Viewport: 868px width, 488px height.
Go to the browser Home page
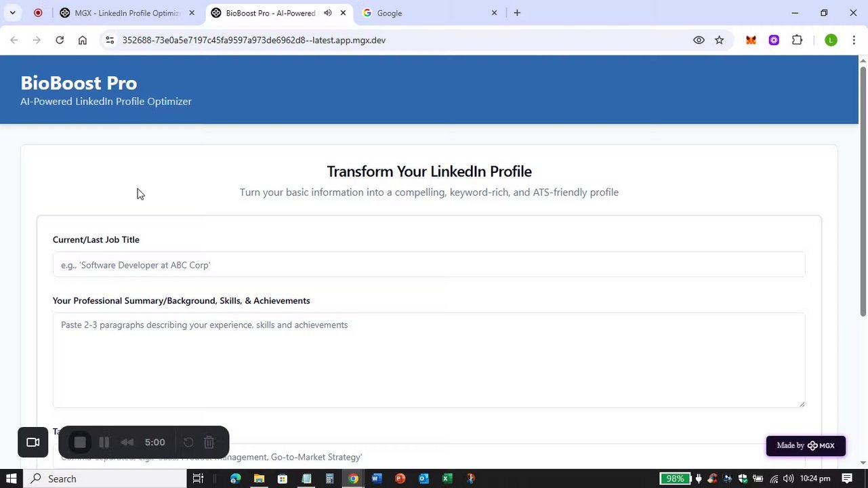83,40
